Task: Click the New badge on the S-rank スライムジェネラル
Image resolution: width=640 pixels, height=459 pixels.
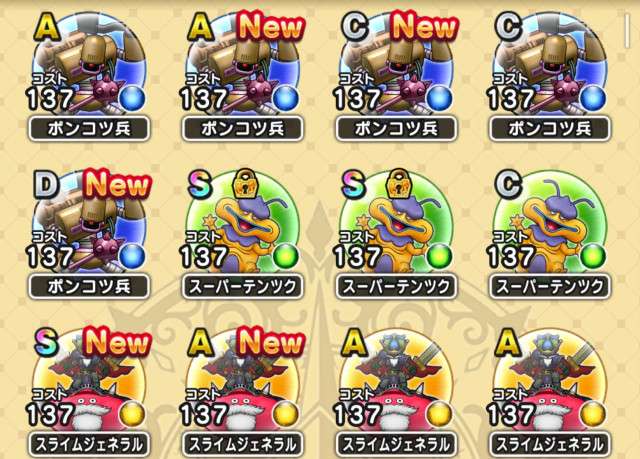Action: coord(118,342)
